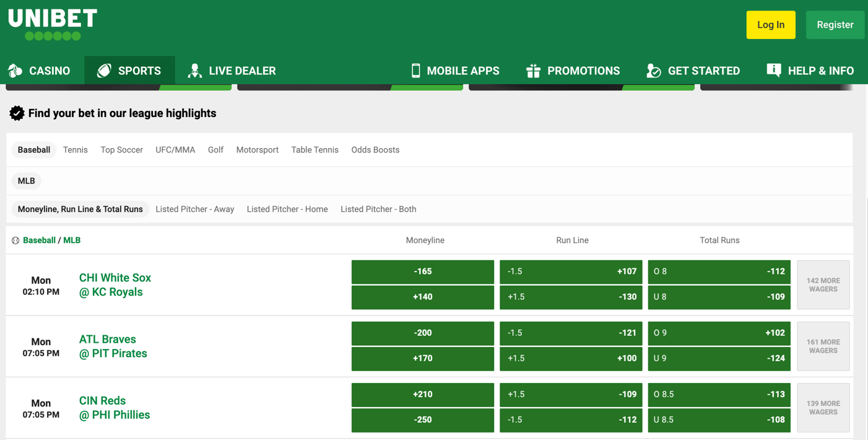Click the baseball icon beside Baseball / MLB

coord(15,240)
